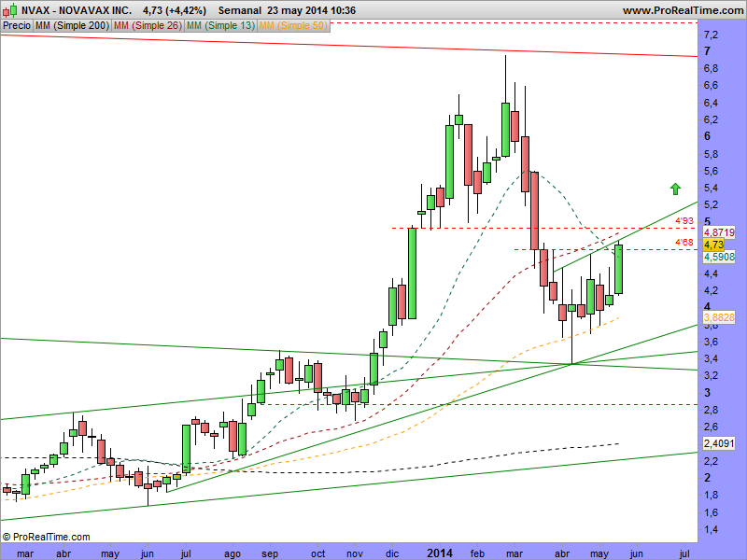The image size is (747, 560).
Task: Click the 2014 year label on time axis
Action: click(439, 553)
